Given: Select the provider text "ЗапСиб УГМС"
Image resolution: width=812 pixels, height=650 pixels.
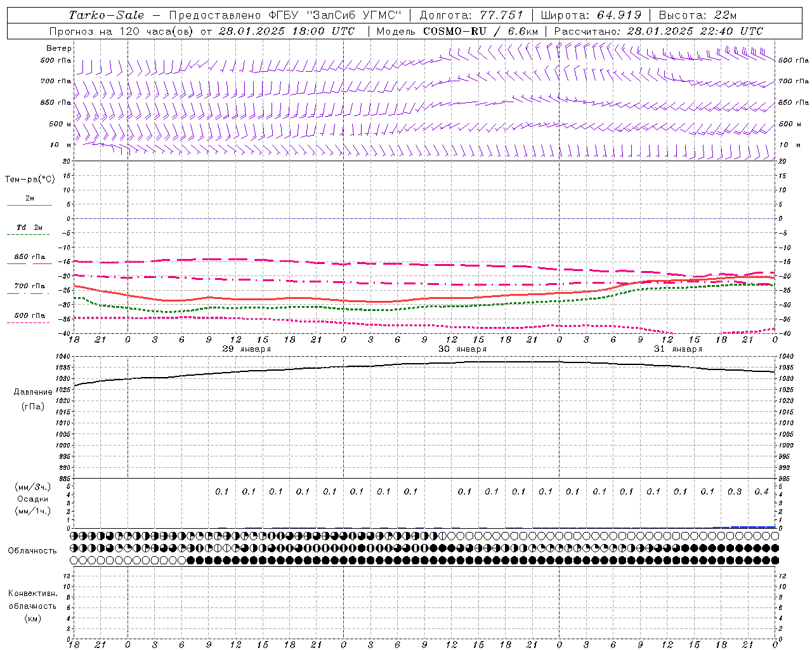Looking at the screenshot, I should pos(355,15).
